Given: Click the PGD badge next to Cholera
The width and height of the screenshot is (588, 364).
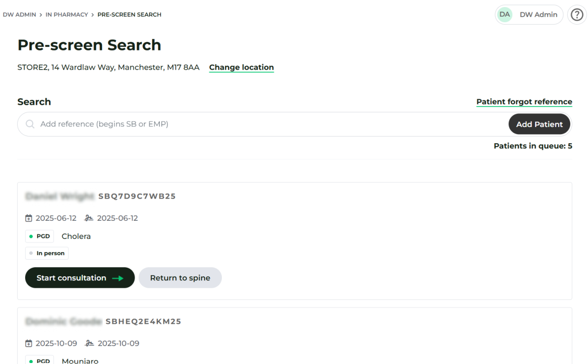Looking at the screenshot, I should (x=39, y=236).
